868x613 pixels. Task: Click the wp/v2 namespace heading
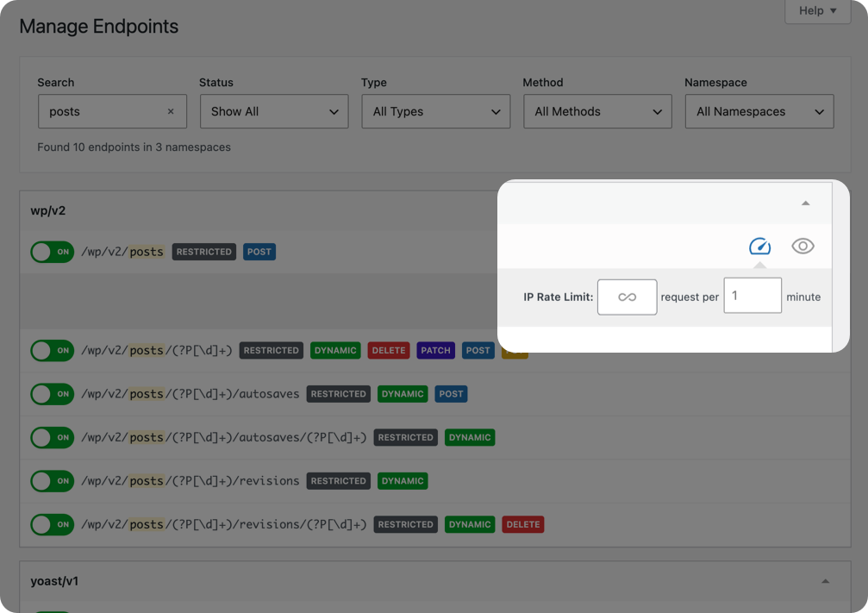(x=48, y=211)
